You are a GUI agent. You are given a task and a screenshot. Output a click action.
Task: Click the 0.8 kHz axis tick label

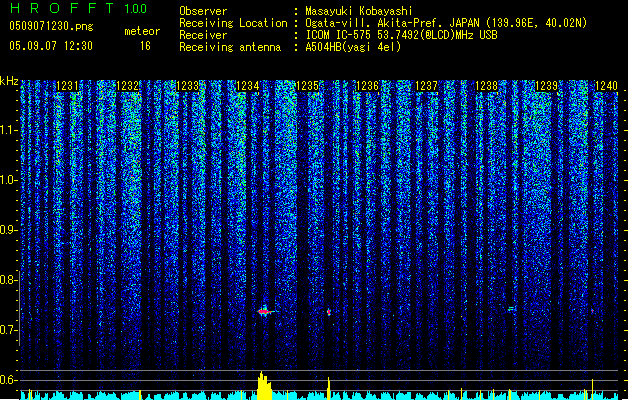(x=8, y=280)
